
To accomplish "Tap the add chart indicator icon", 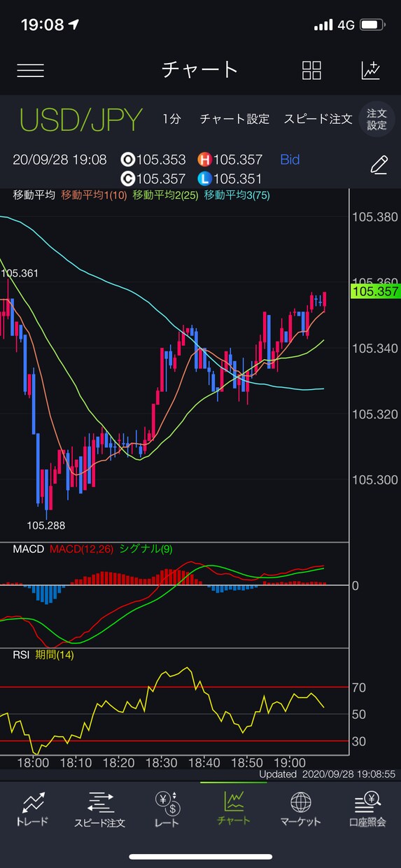I will [x=371, y=70].
